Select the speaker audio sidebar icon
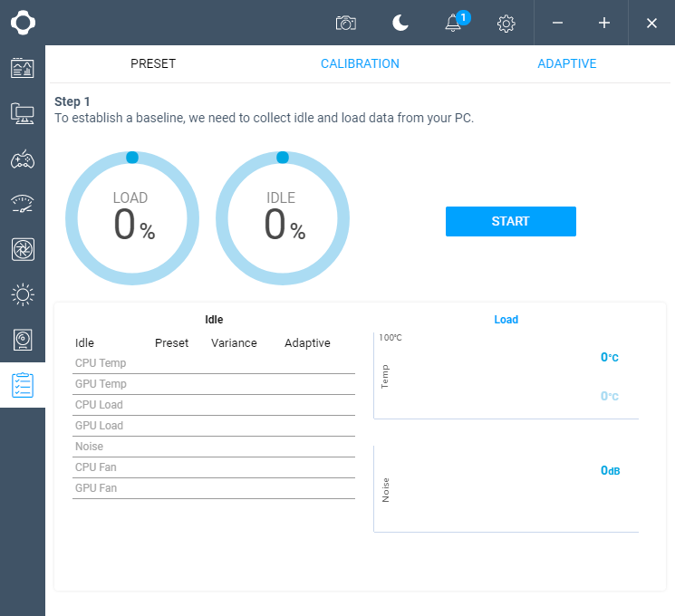The height and width of the screenshot is (616, 675). (23, 340)
